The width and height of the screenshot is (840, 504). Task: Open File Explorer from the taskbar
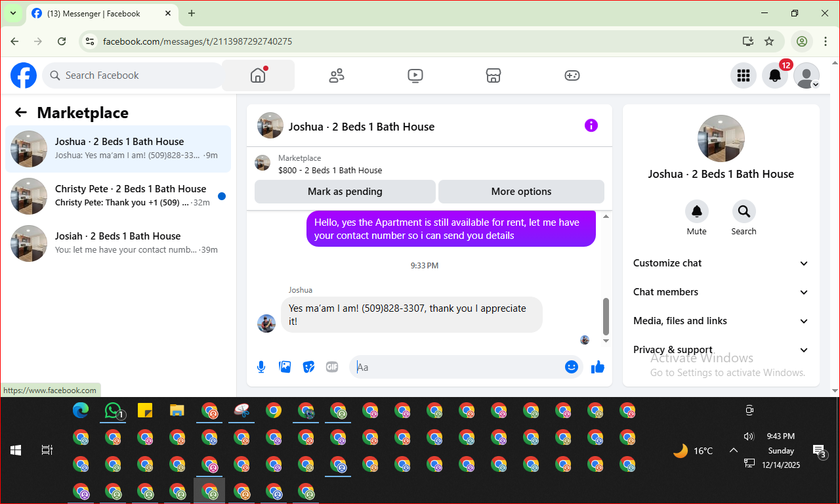point(177,411)
